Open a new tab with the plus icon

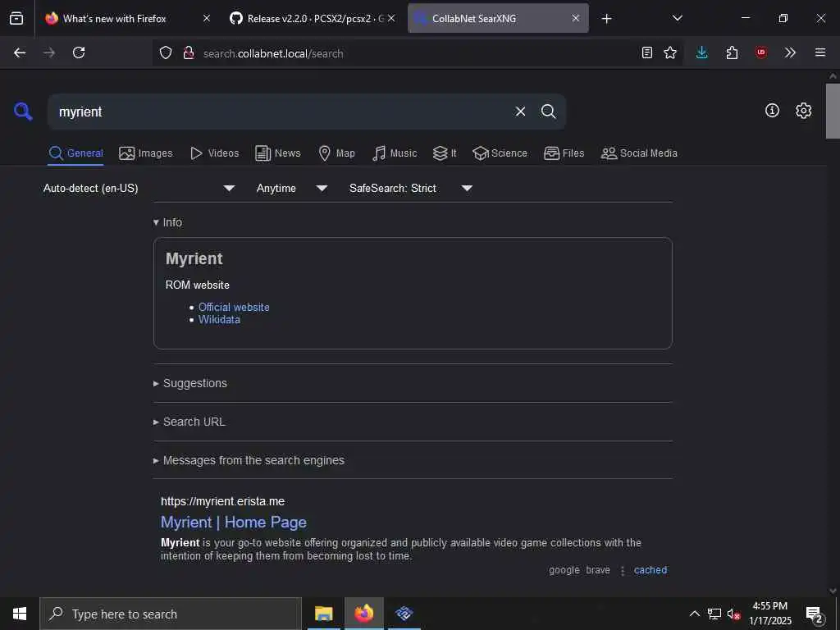click(606, 19)
